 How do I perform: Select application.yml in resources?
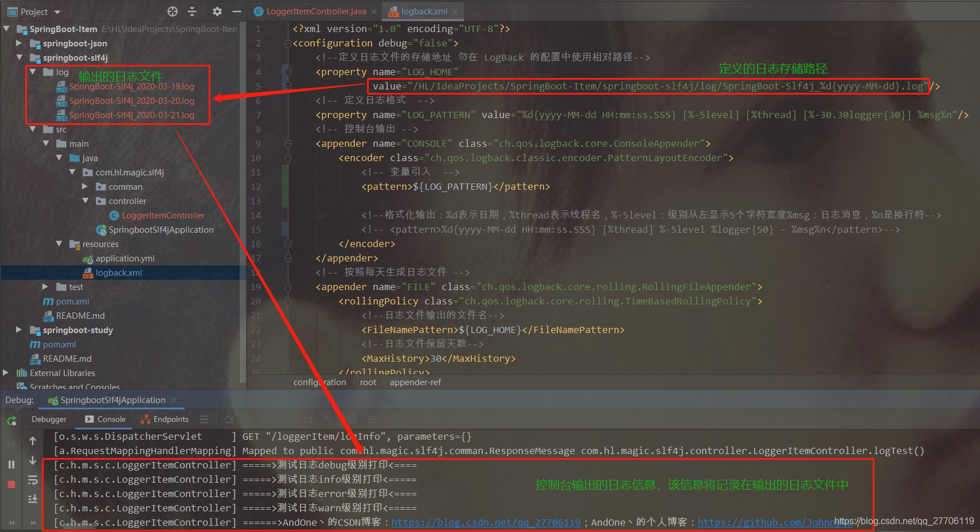click(119, 258)
